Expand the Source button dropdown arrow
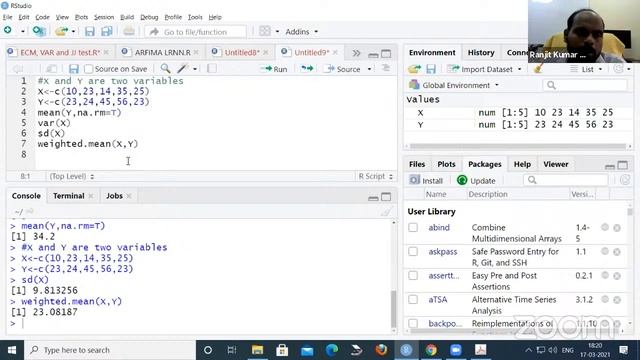The width and height of the screenshot is (640, 360). pos(369,69)
